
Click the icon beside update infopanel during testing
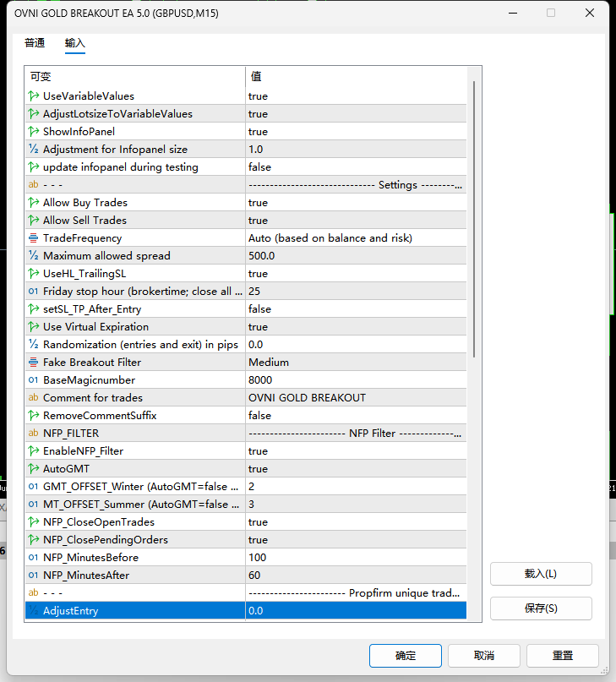[34, 167]
